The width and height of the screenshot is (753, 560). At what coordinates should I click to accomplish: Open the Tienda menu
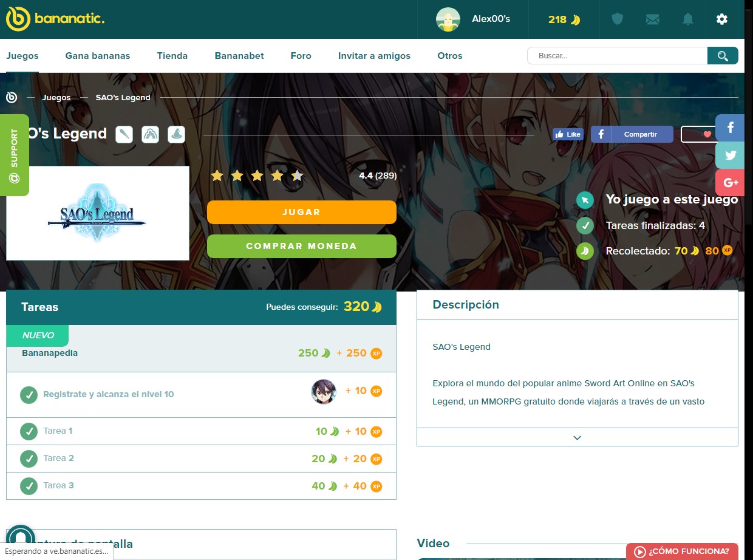click(172, 56)
